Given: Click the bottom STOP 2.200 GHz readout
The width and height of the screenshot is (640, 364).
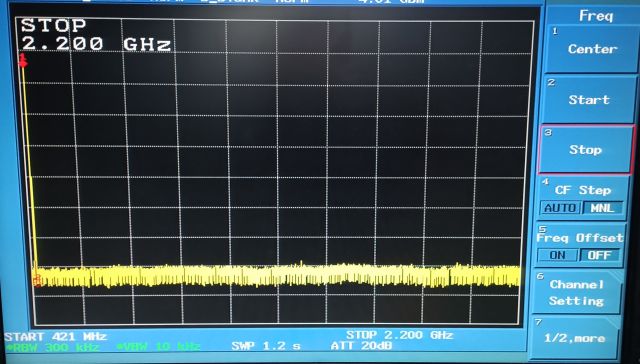Looking at the screenshot, I should tap(400, 335).
